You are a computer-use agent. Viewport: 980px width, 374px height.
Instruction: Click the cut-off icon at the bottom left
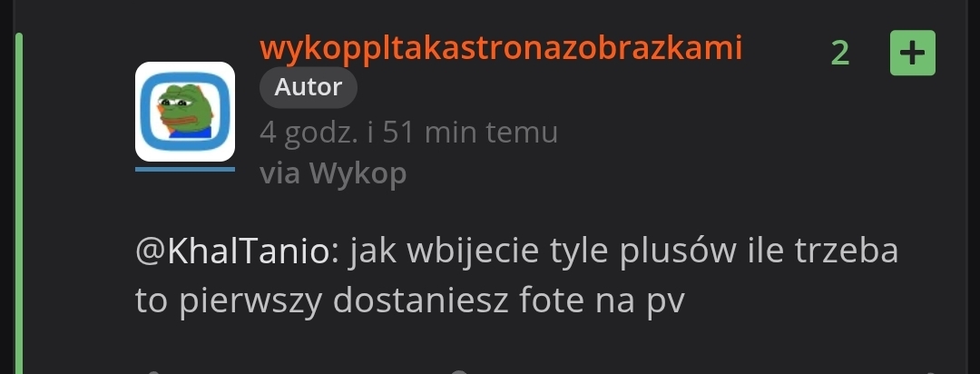pyautogui.click(x=153, y=372)
